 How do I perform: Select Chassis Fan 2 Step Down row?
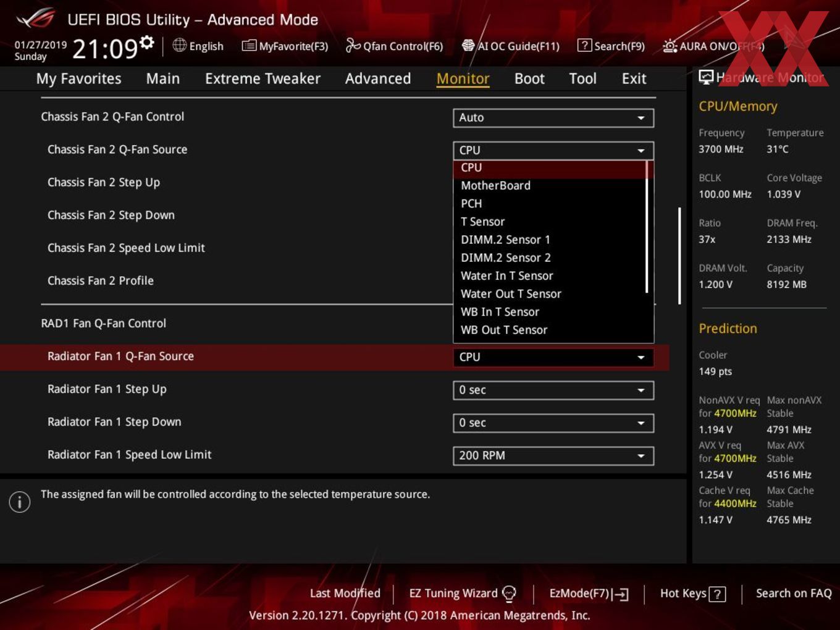[111, 215]
